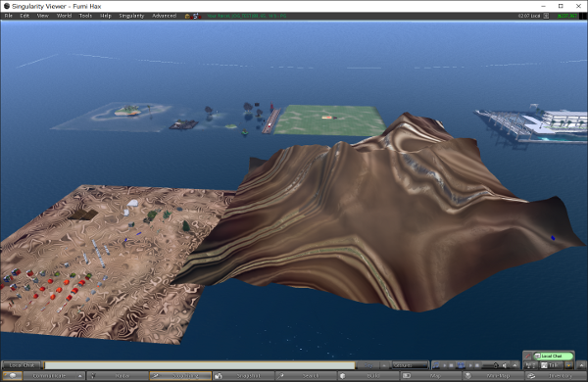Show the Mini-Map panel

point(493,375)
